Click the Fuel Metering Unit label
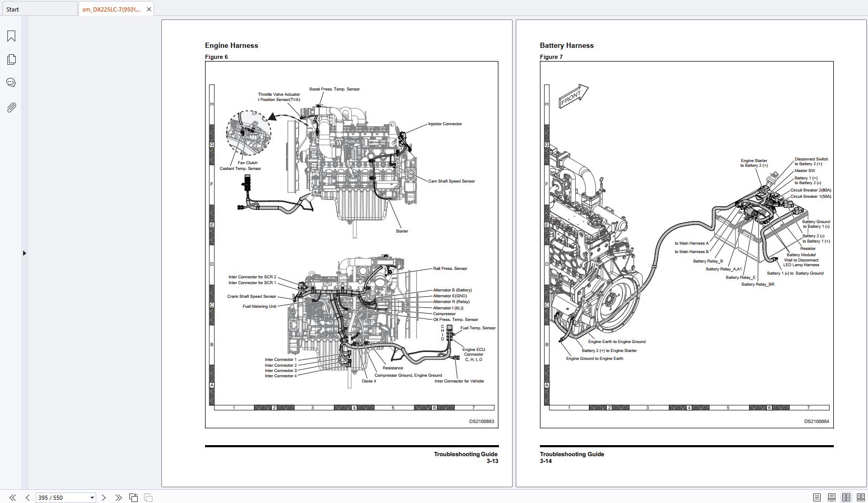868x503 pixels. (259, 306)
